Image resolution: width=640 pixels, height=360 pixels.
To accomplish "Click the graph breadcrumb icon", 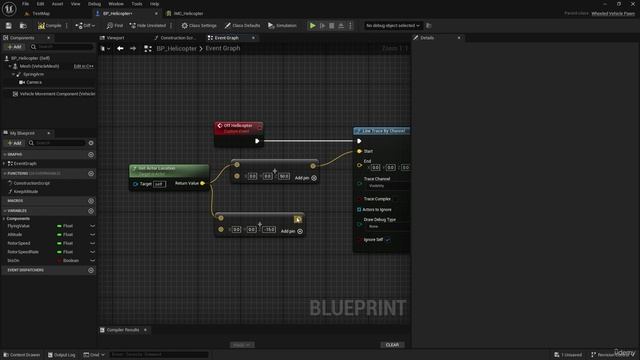I will (x=148, y=49).
